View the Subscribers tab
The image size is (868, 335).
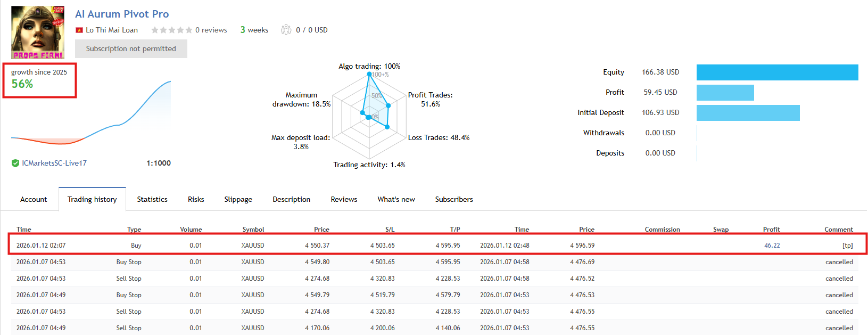[x=454, y=200]
